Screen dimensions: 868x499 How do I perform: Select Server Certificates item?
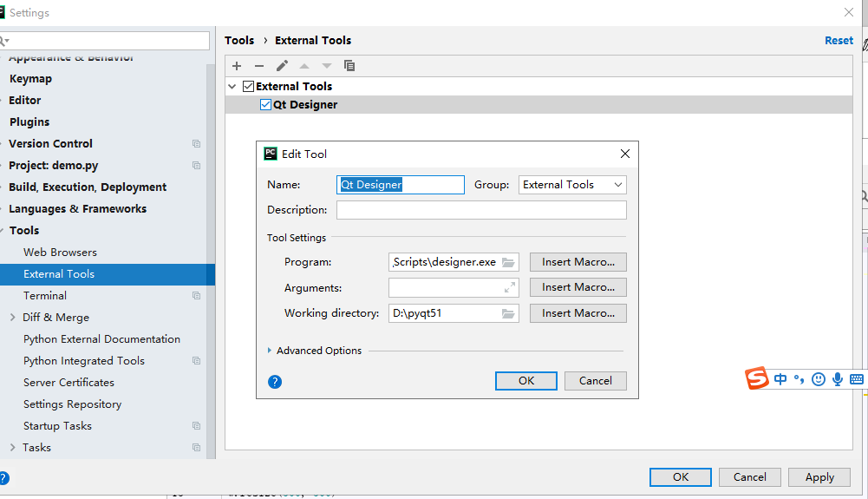click(69, 383)
